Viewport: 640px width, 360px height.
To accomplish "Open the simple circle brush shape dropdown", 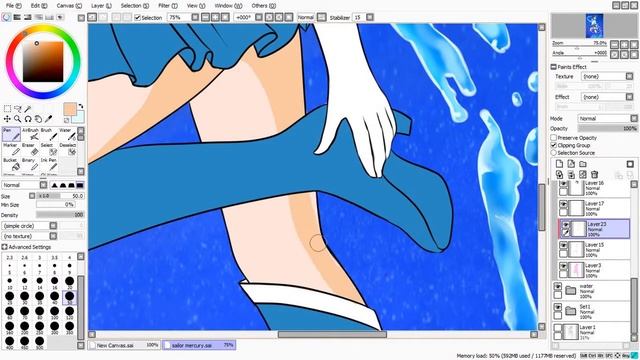I will pos(29,226).
